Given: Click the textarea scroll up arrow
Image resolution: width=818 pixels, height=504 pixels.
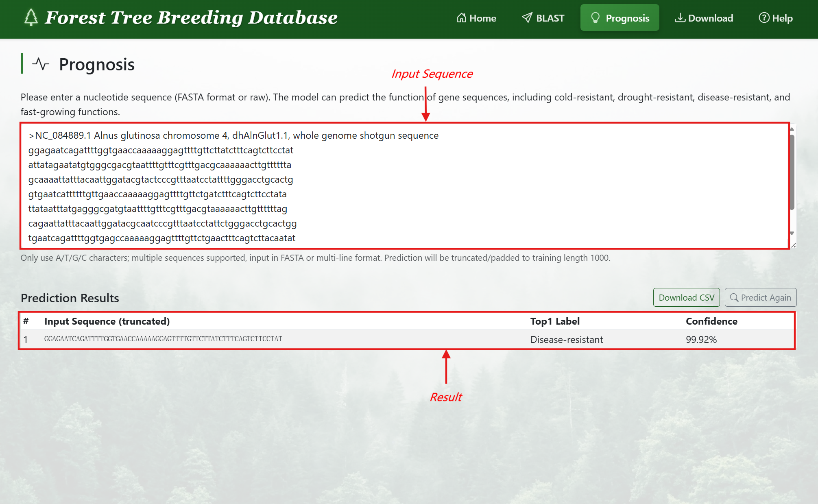Looking at the screenshot, I should pos(792,129).
